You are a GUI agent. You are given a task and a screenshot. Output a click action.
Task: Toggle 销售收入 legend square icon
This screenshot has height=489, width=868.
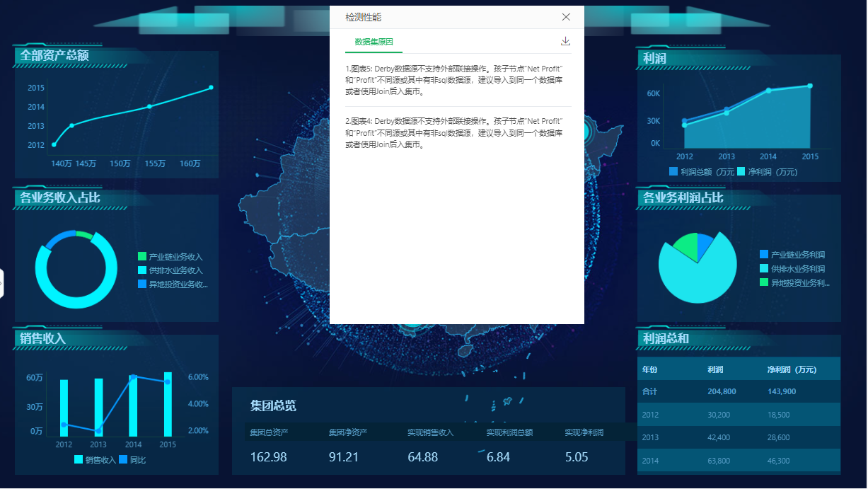(79, 460)
